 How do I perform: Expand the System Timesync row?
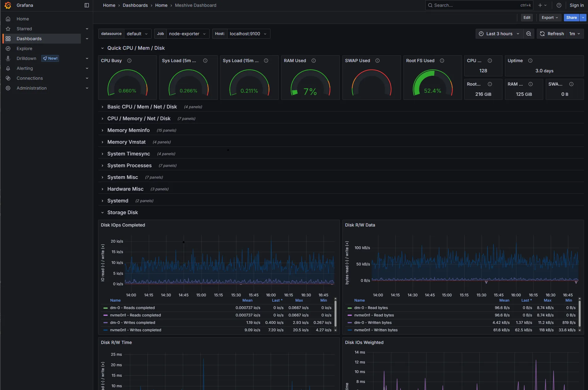click(128, 154)
